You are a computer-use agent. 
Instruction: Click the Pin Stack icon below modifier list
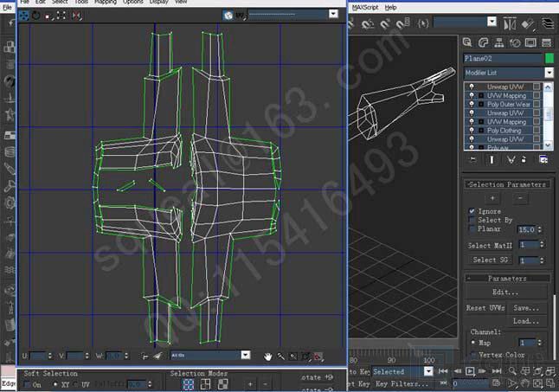tap(472, 159)
